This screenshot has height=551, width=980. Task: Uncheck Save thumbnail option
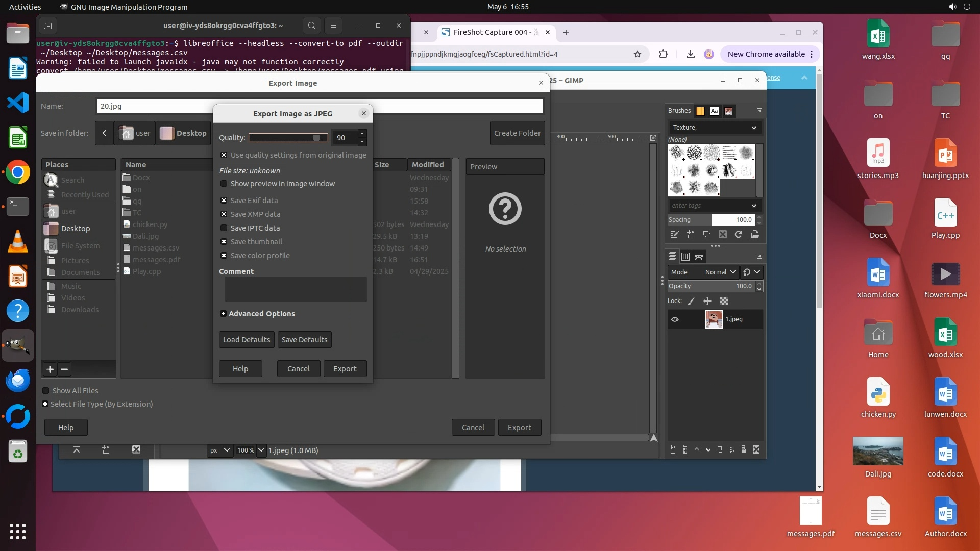coord(224,242)
